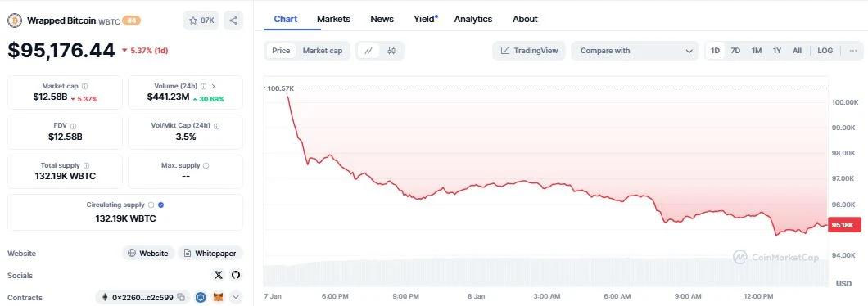The height and width of the screenshot is (306, 868).
Task: Open the Analytics tab
Action: (x=472, y=19)
